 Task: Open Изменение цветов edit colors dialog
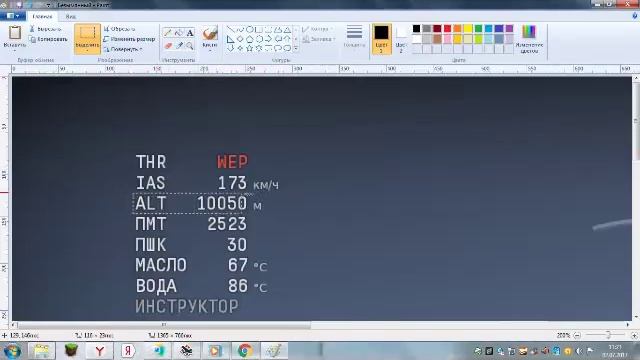click(x=529, y=38)
